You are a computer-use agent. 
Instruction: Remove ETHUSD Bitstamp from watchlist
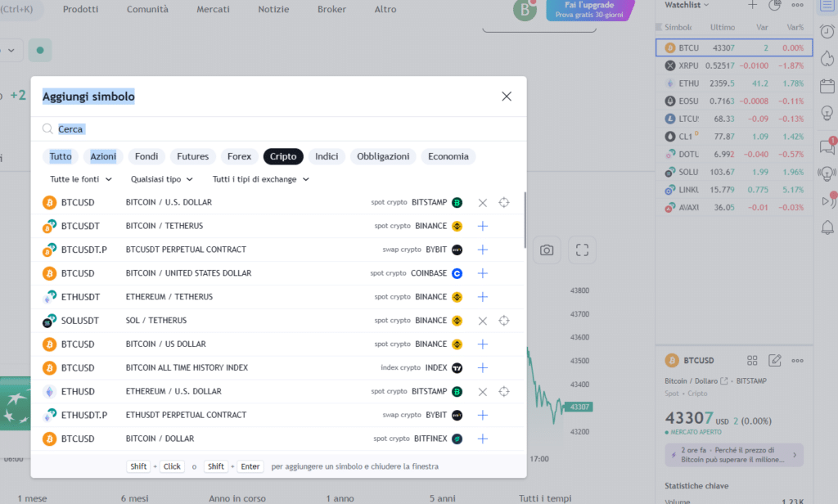(x=483, y=391)
